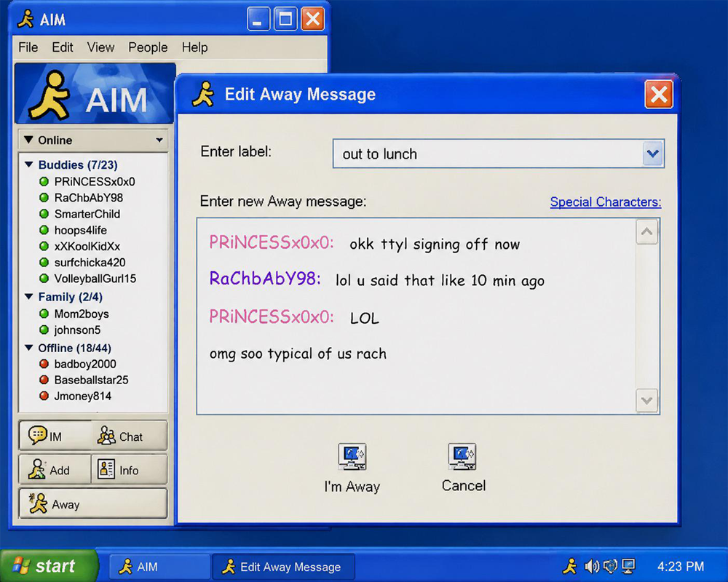Open the volume speaker tray icon
728x582 pixels.
click(591, 566)
